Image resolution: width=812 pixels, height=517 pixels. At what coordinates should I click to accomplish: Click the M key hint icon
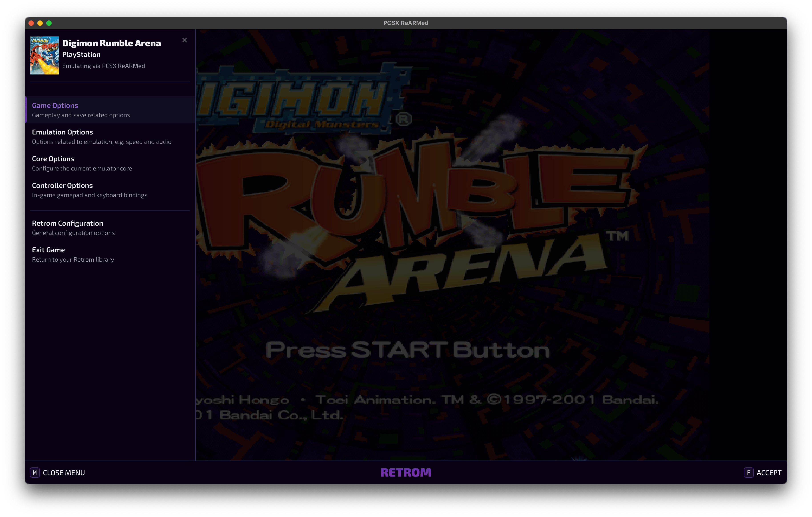point(35,473)
